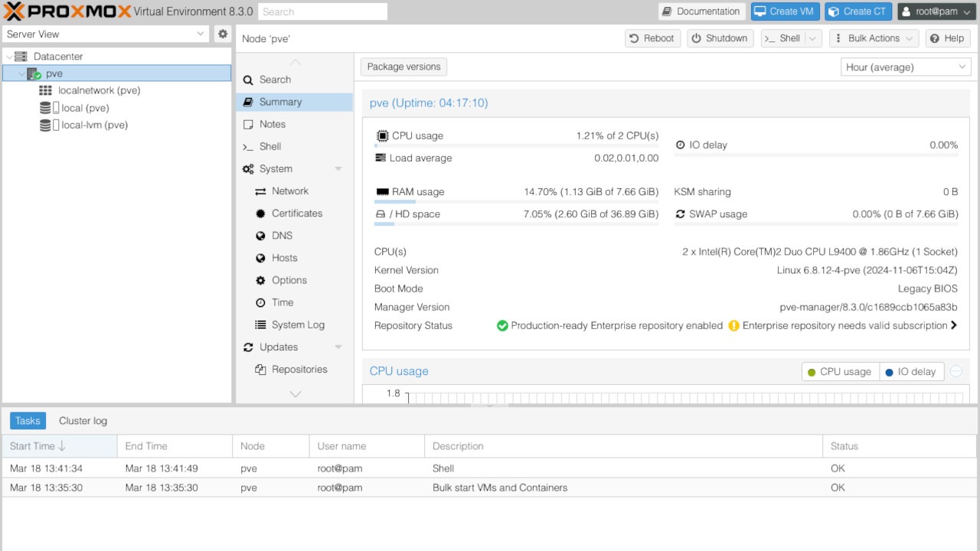Open the Server View dropdown
The width and height of the screenshot is (980, 551).
[201, 34]
